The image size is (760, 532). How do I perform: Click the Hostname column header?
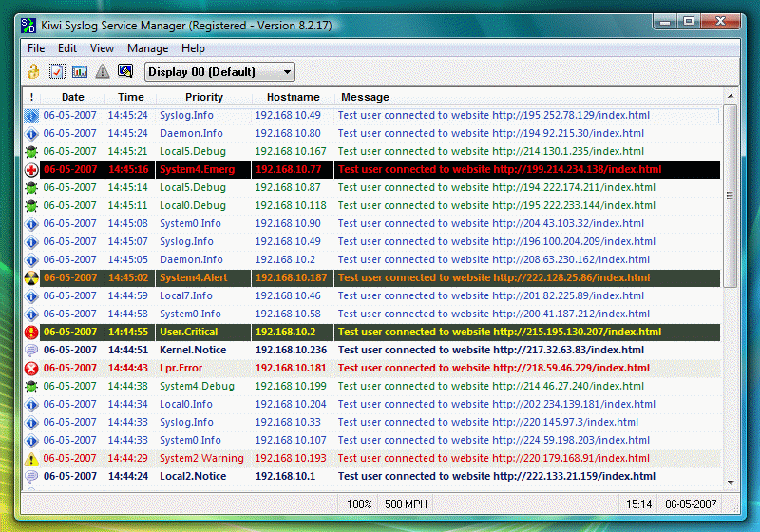tap(294, 97)
